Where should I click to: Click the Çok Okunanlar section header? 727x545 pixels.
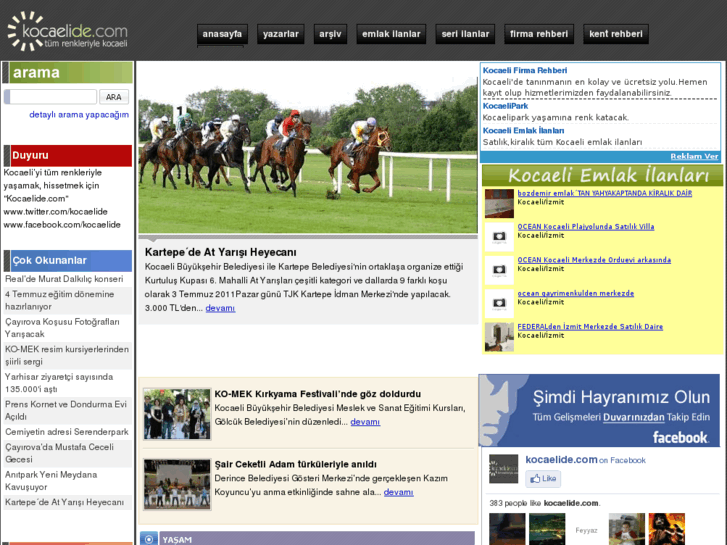click(68, 261)
